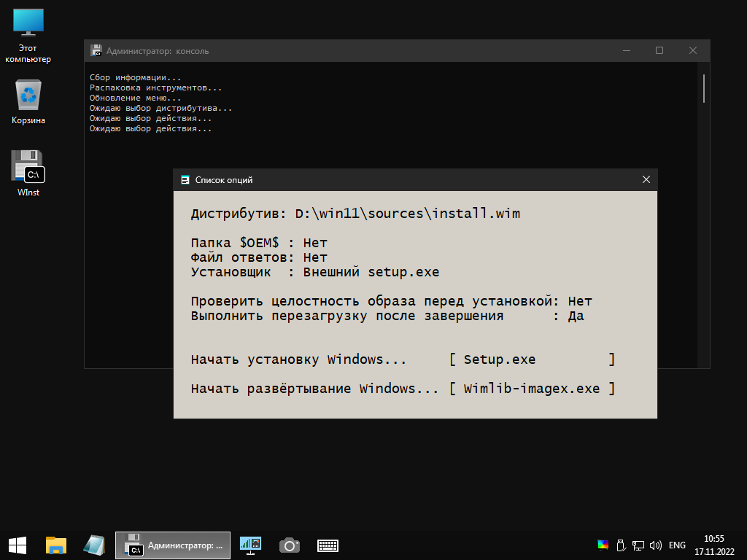This screenshot has width=747, height=560.
Task: Launch the camera screenshot tool
Action: (290, 545)
